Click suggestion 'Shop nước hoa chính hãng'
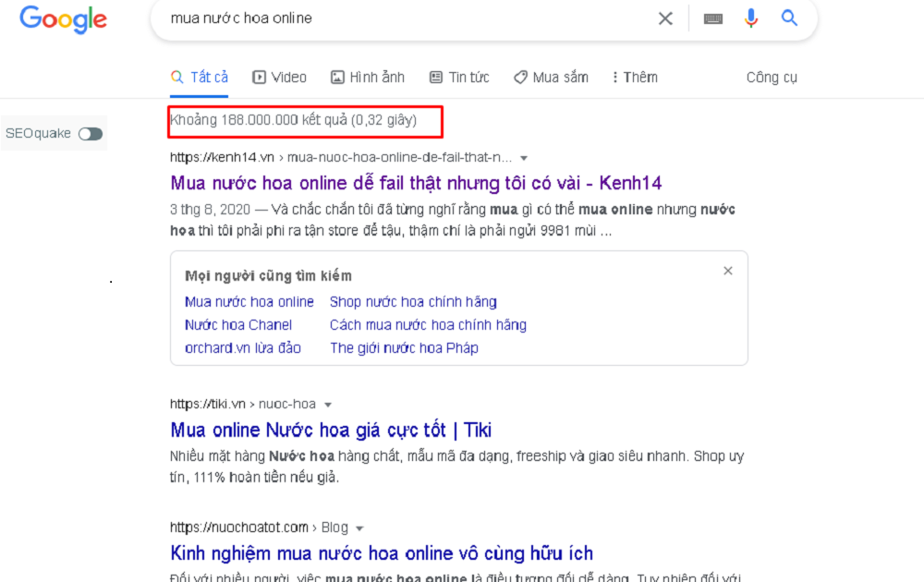Screen dimensions: 924x582 413,302
